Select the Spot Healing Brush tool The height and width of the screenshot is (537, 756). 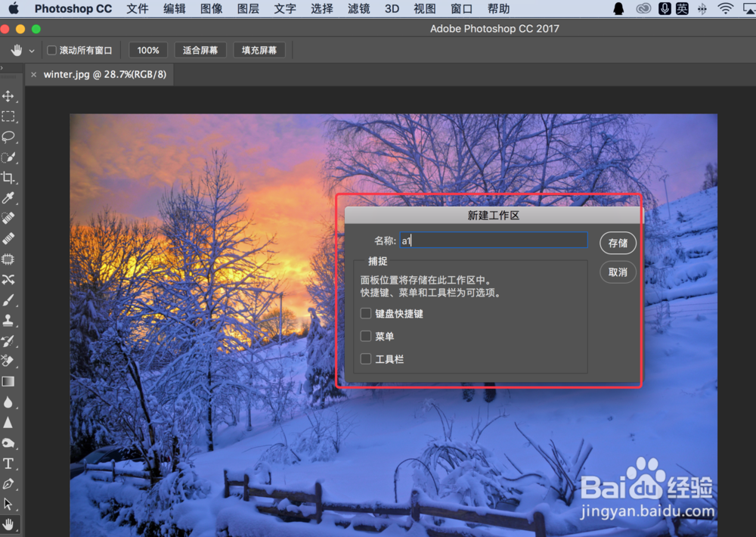(x=10, y=219)
